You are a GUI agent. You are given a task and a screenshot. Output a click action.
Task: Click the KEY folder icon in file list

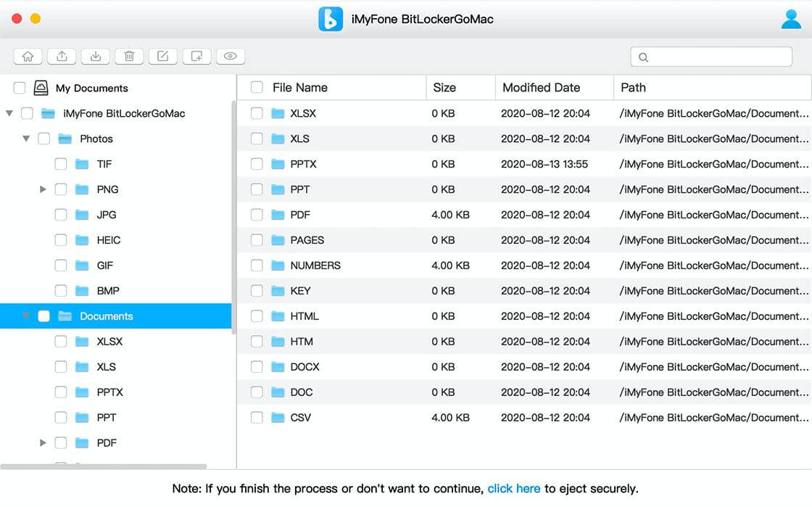tap(278, 291)
